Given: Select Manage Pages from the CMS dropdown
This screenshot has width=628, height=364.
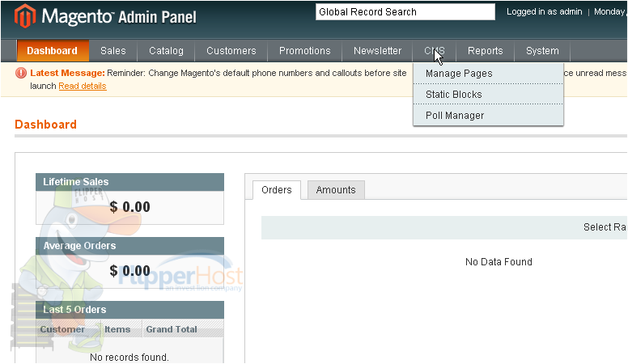Looking at the screenshot, I should tap(488, 74).
